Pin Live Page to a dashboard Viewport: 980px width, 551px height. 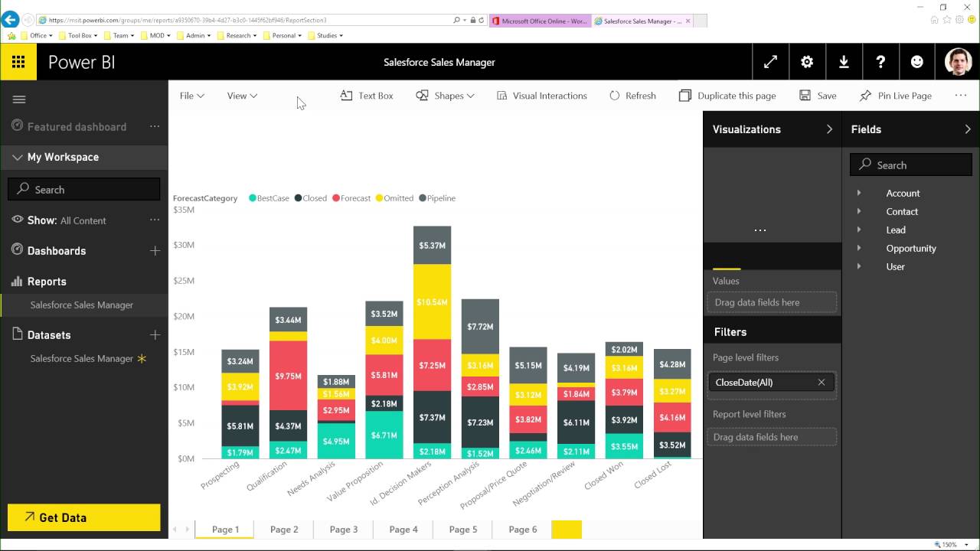(x=896, y=96)
